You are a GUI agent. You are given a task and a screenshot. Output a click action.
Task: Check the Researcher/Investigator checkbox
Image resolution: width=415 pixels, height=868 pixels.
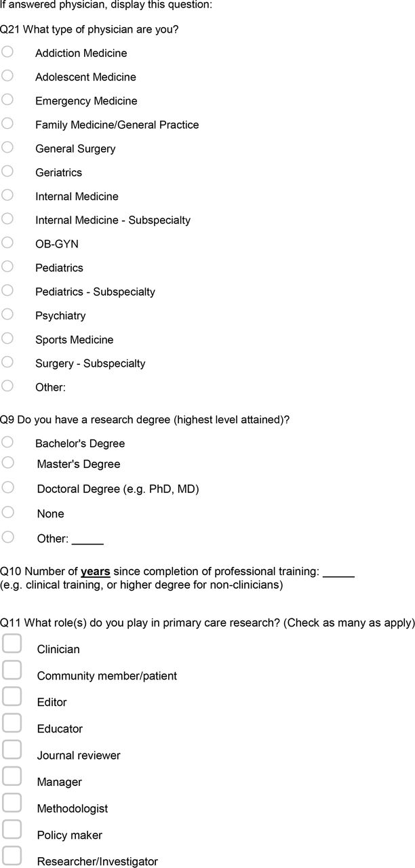(x=12, y=855)
